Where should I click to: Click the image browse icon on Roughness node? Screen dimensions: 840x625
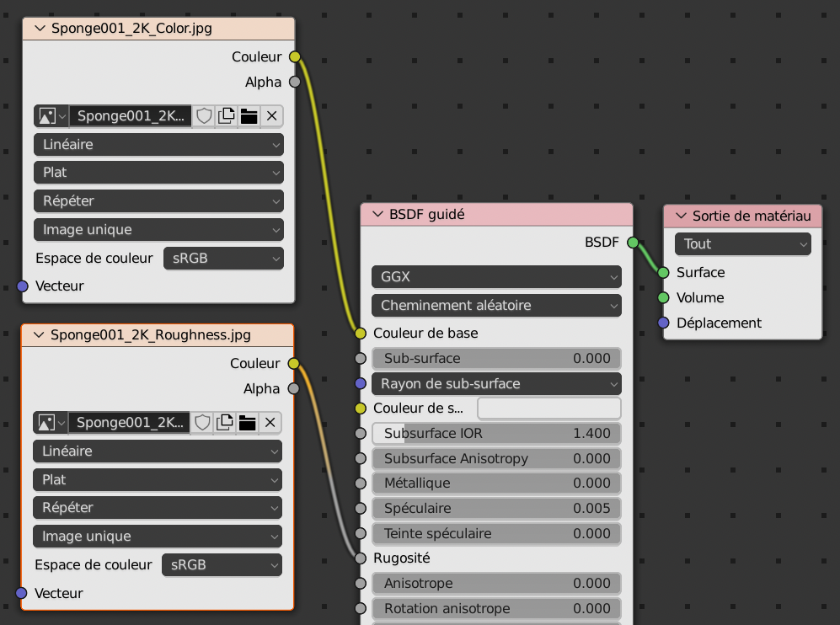(51, 423)
